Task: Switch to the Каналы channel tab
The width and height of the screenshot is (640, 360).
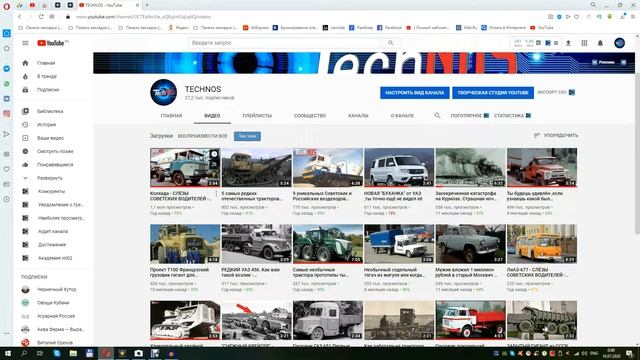Action: (358, 116)
